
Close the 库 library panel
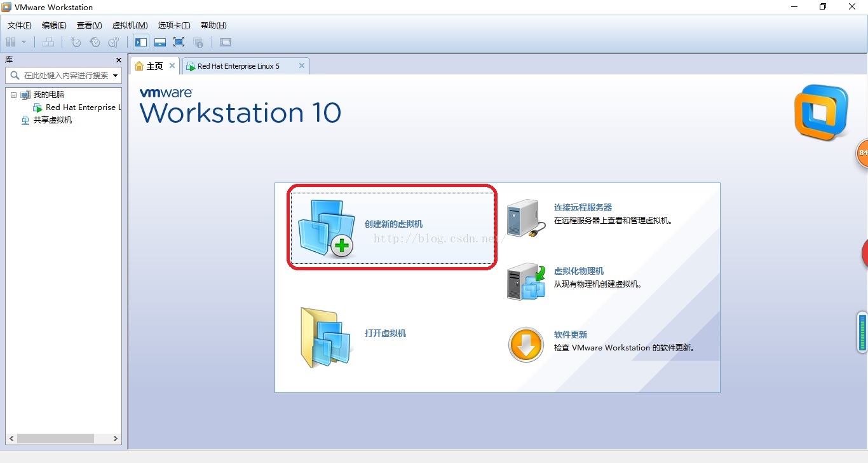(x=119, y=60)
